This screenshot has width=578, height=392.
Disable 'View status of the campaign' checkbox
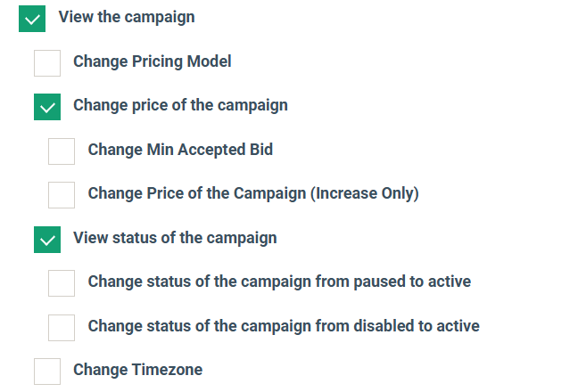pyautogui.click(x=47, y=240)
